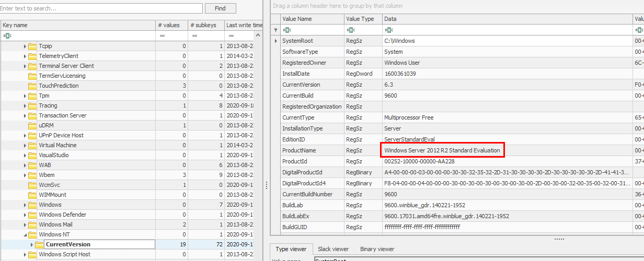Viewport: 644px width, 261px height.
Task: Click the search text input field
Action: (101, 8)
